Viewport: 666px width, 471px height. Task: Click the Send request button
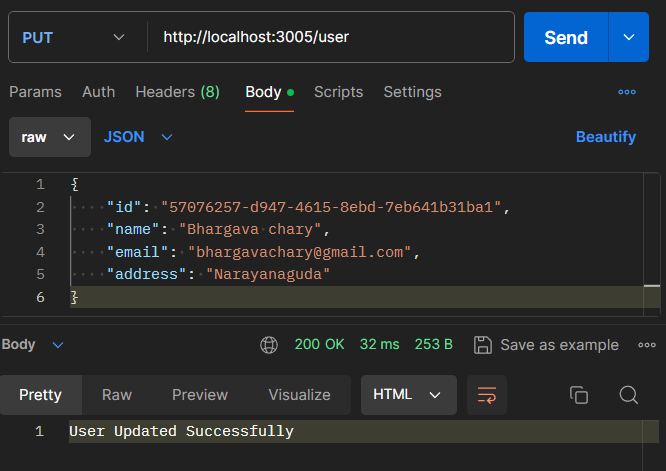pyautogui.click(x=566, y=37)
